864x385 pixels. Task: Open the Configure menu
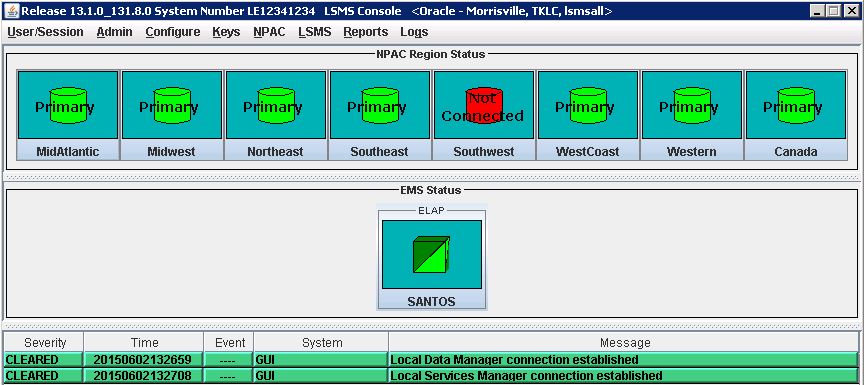tap(172, 32)
